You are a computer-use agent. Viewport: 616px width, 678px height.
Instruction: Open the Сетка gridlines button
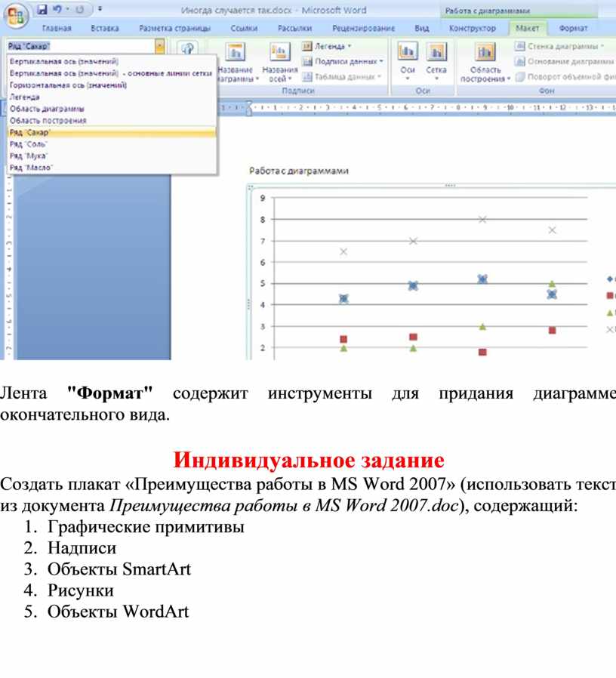(x=436, y=62)
